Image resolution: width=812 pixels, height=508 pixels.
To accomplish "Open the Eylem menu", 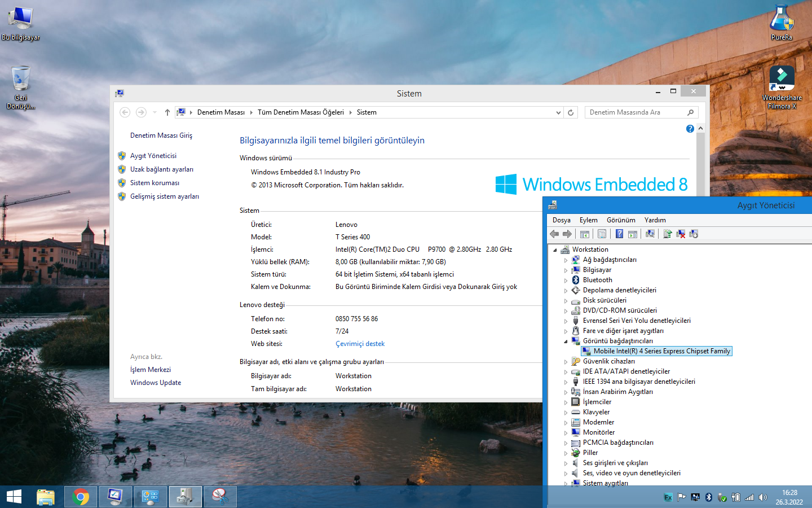I will [589, 220].
